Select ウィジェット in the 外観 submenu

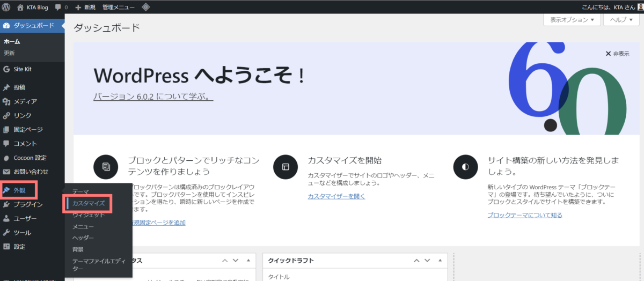coord(89,215)
